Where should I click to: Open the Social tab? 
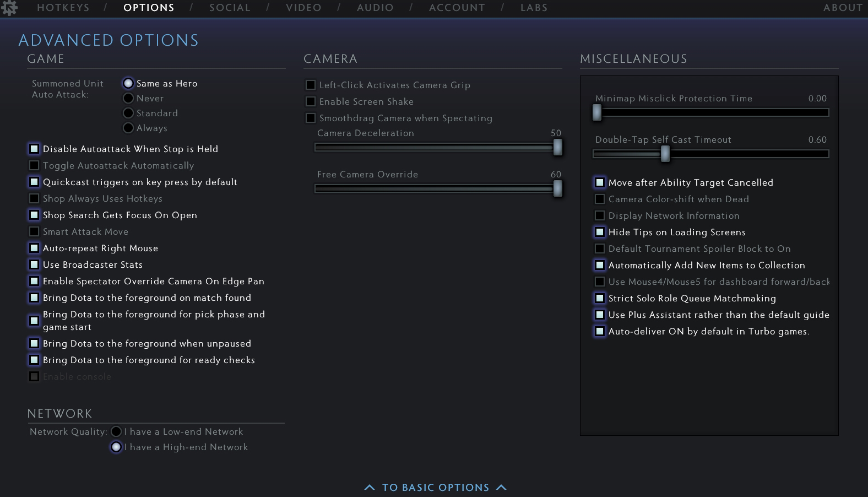coord(230,8)
